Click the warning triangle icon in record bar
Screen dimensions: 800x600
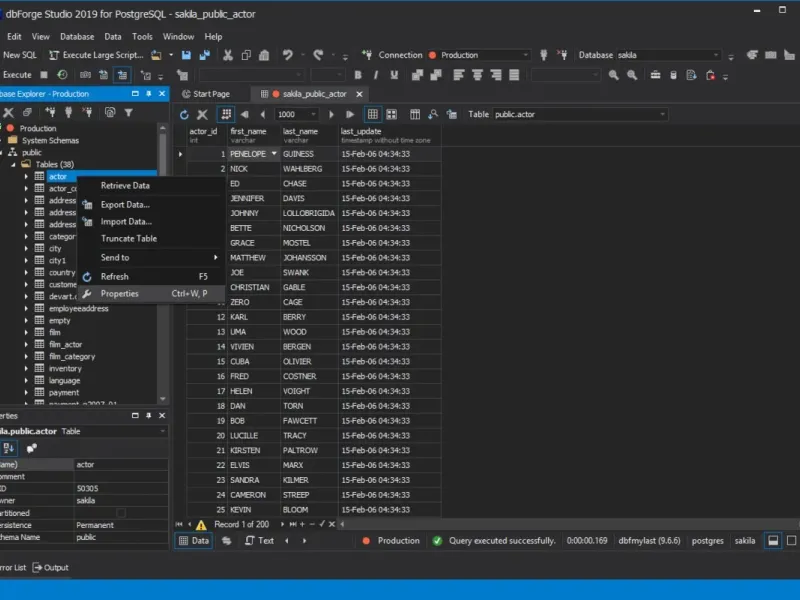point(201,524)
